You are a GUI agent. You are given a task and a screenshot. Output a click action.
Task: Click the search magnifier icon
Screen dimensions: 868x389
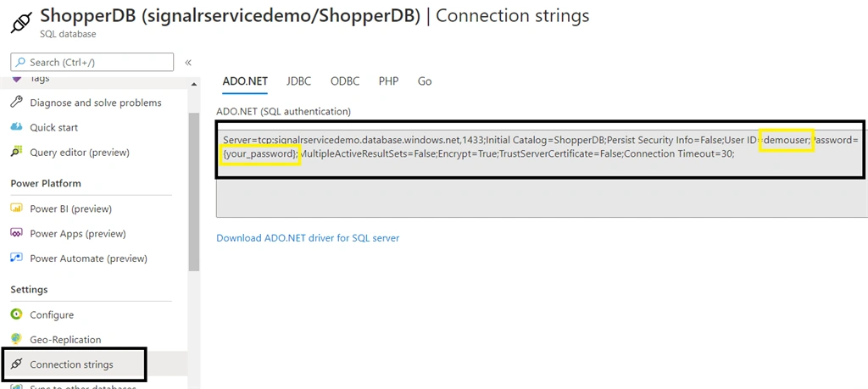pyautogui.click(x=21, y=62)
